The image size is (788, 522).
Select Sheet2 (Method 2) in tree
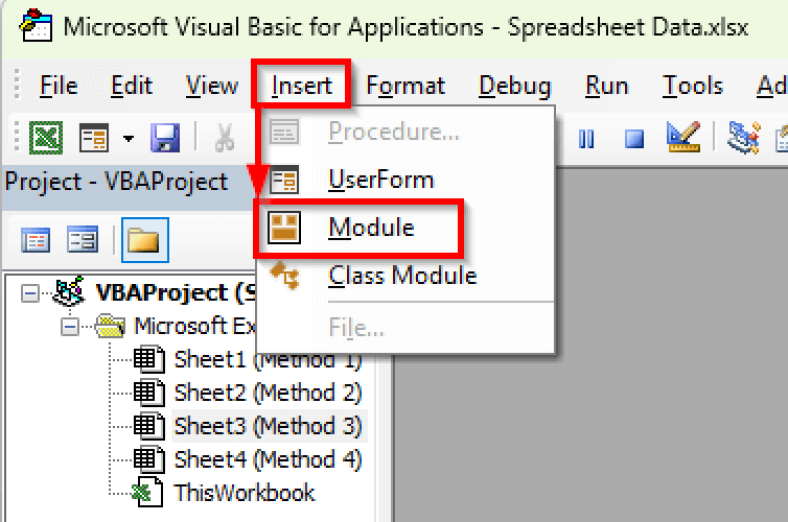[x=268, y=393]
